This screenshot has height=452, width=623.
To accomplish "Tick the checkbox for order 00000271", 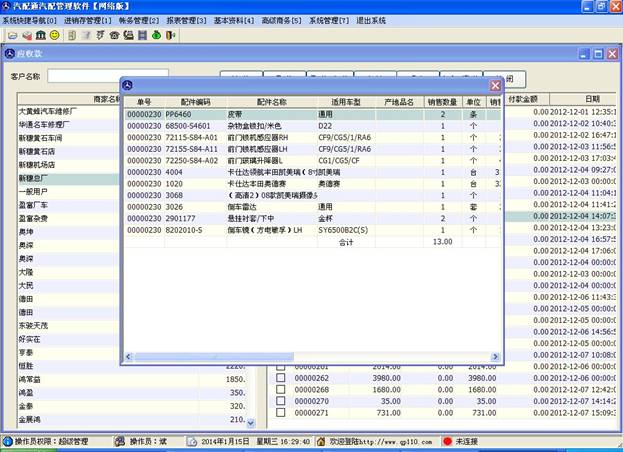I will pos(281,412).
